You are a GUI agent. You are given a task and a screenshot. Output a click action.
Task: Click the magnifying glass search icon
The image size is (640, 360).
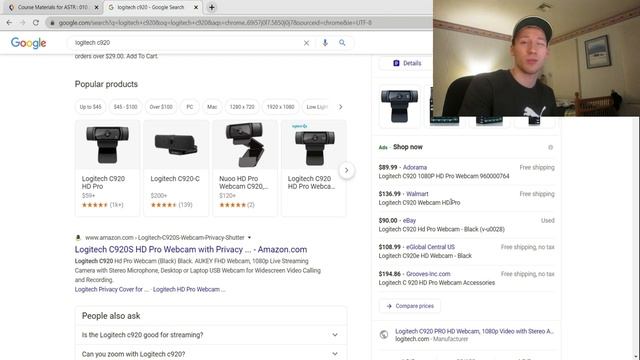[x=342, y=42]
